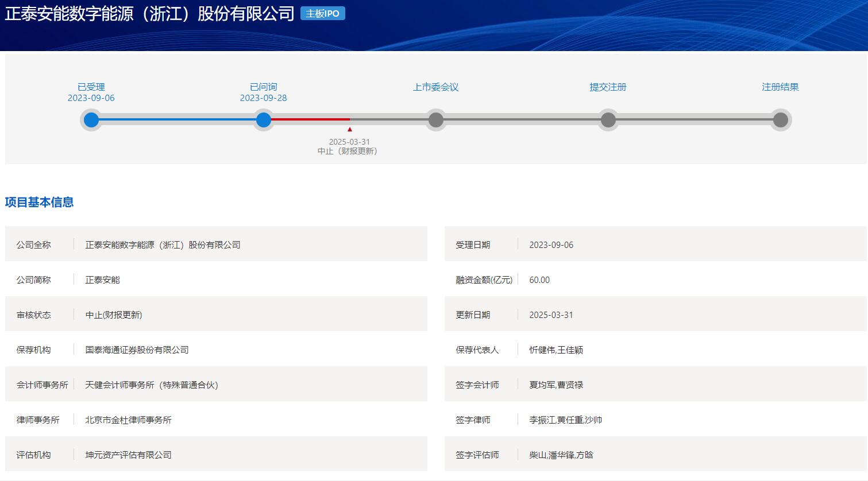The image size is (868, 481).
Task: Click the 保荐代表人 names 忻健伟,王佳颖
Action: pos(557,350)
